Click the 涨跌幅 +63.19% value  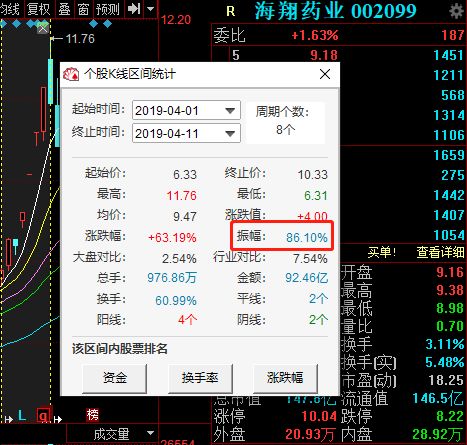[x=172, y=238]
